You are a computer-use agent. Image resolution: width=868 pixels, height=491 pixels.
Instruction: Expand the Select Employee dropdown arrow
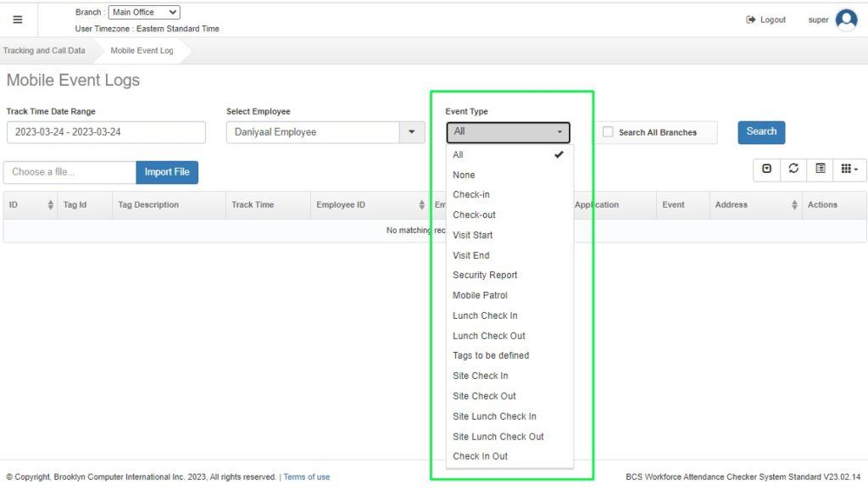[x=412, y=132]
